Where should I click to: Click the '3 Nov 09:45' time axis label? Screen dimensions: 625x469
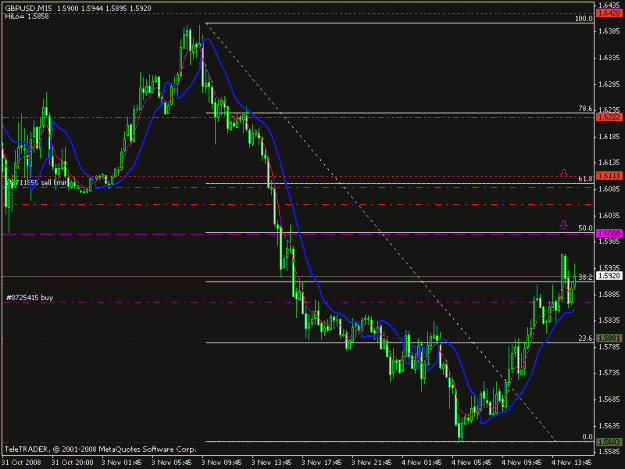tap(221, 462)
